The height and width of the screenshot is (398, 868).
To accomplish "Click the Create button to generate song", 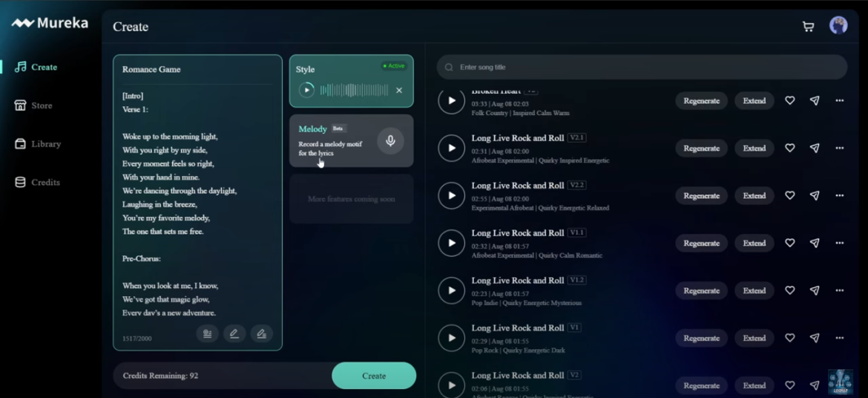I will 373,376.
